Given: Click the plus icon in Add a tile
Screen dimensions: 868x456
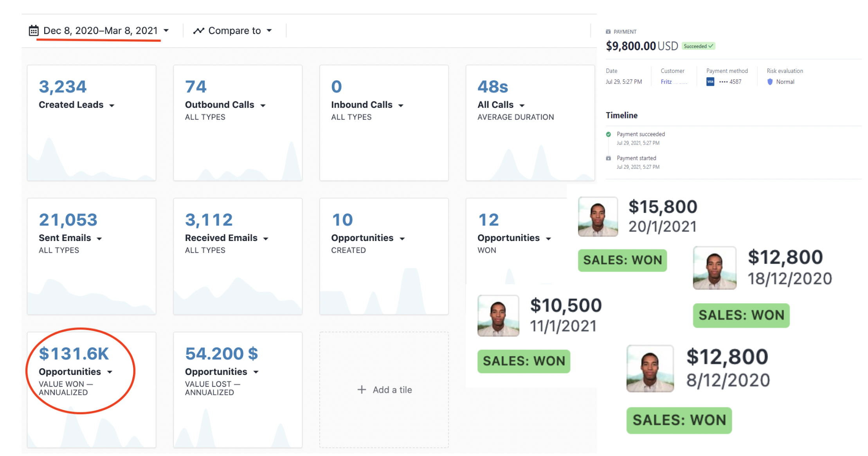Looking at the screenshot, I should [x=362, y=389].
